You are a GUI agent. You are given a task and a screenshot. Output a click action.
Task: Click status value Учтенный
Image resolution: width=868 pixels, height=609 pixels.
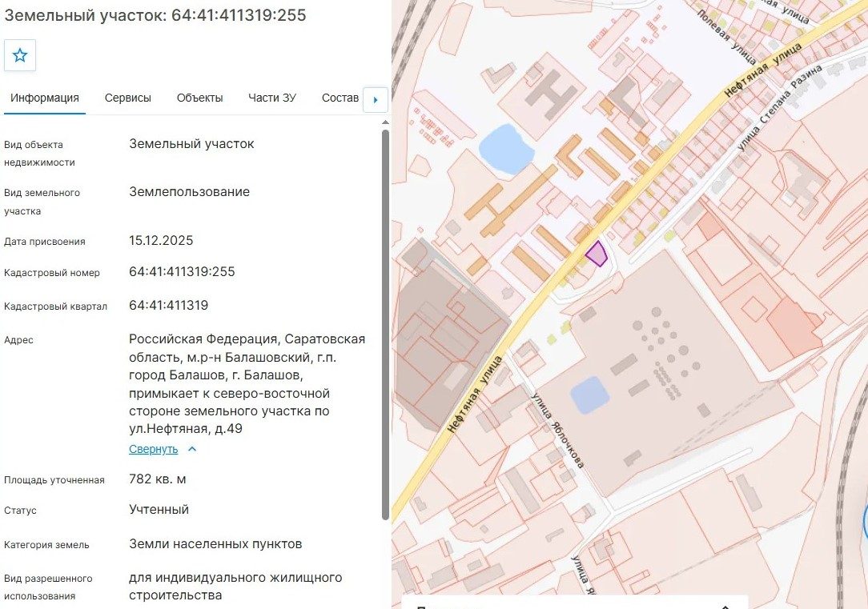click(159, 510)
